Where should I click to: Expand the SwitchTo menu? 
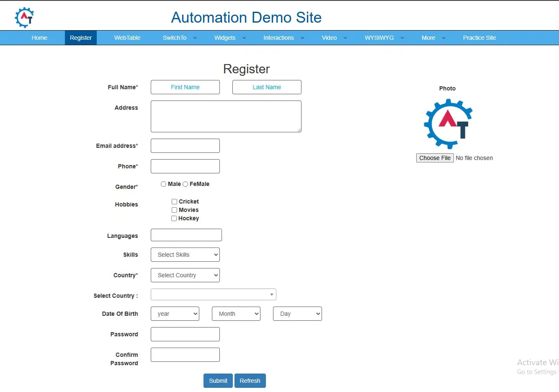(x=180, y=38)
